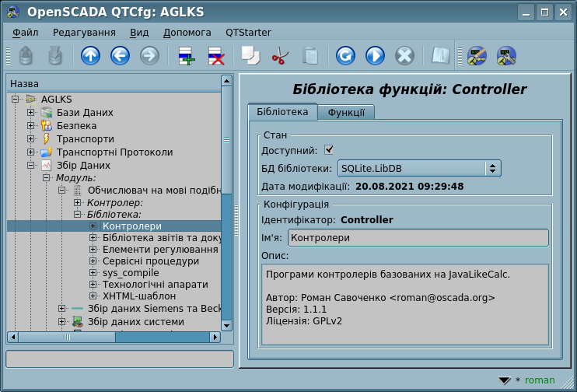Click the roman user label in status bar
This screenshot has height=392, width=577.
click(x=540, y=380)
